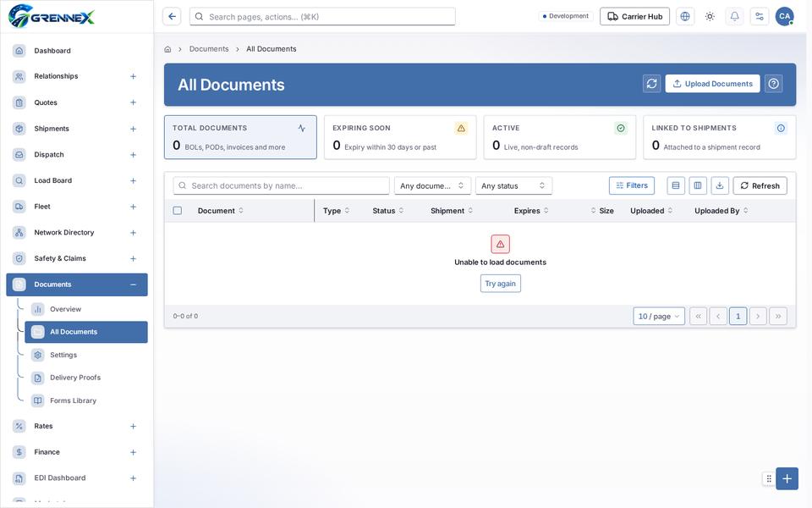
Task: Expand the Load Board sidebar section
Action: [133, 181]
